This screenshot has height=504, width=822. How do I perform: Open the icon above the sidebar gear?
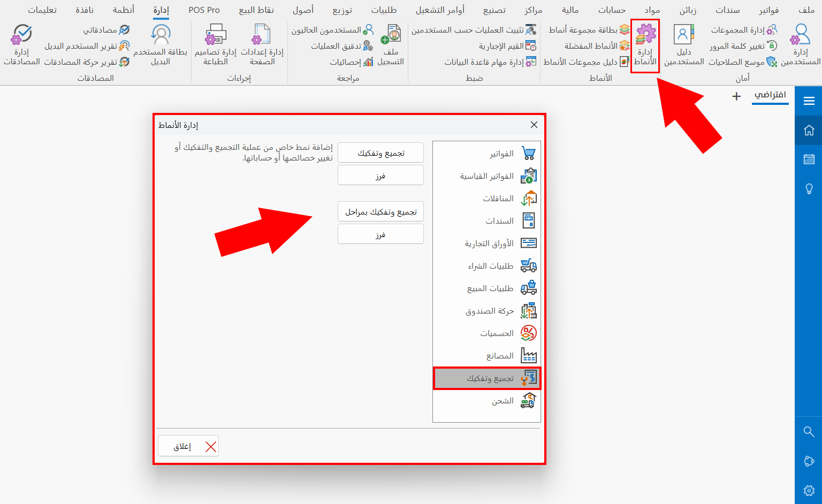pos(809,461)
